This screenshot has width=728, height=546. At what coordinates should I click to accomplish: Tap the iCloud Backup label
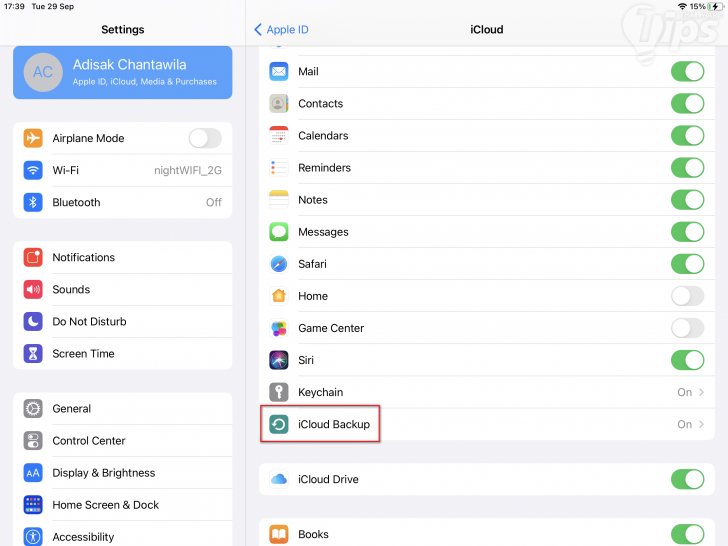334,424
